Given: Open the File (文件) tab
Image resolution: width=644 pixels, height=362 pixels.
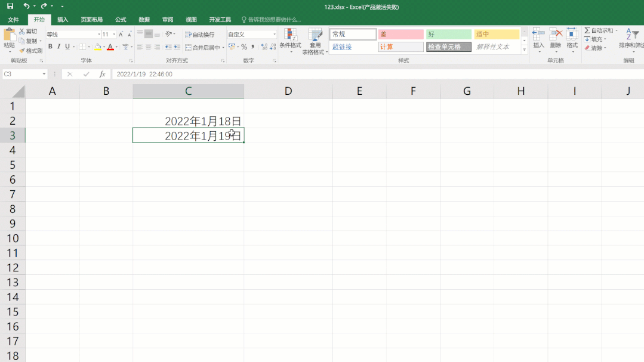Looking at the screenshot, I should point(13,20).
